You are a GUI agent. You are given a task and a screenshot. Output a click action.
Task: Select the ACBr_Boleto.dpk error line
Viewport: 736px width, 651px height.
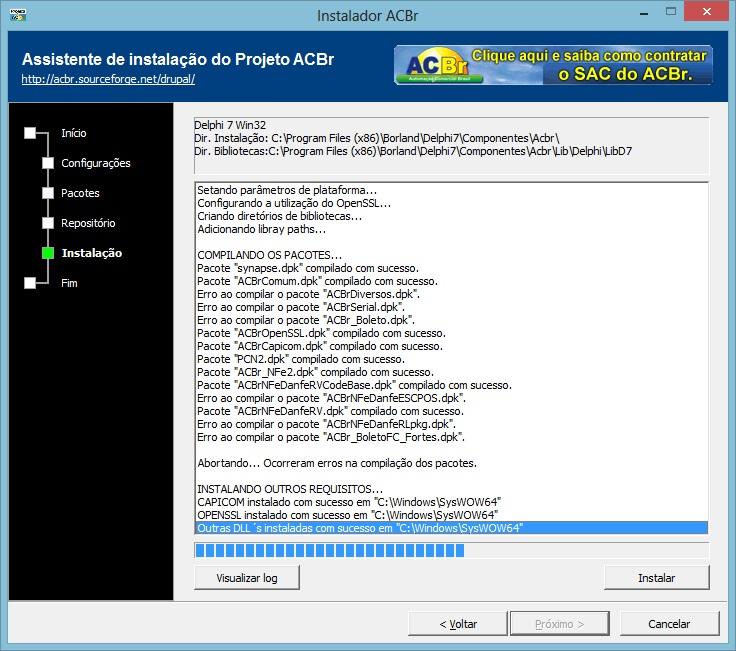click(x=306, y=320)
